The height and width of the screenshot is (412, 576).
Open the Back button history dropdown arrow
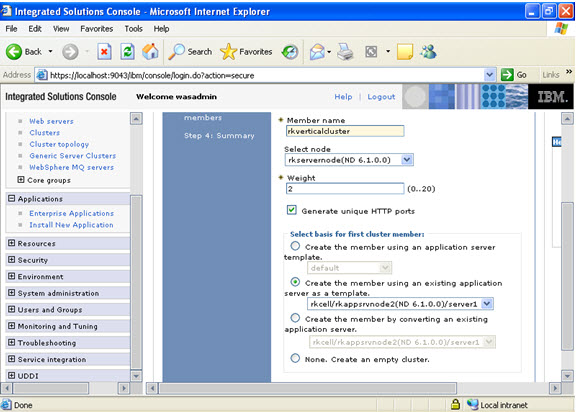50,51
